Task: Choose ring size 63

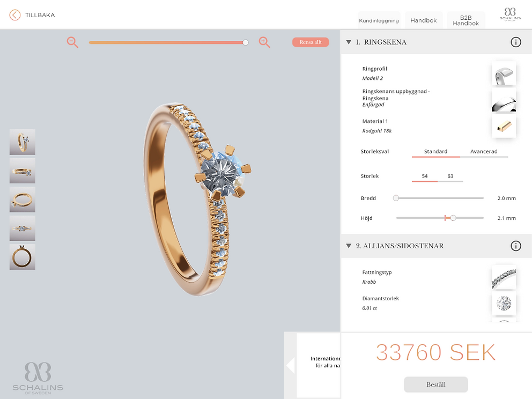Action: pos(450,176)
